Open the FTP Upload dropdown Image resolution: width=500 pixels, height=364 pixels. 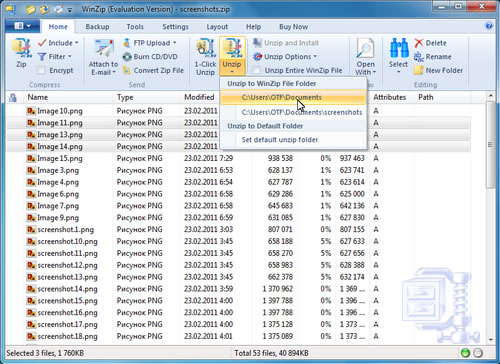tap(150, 43)
